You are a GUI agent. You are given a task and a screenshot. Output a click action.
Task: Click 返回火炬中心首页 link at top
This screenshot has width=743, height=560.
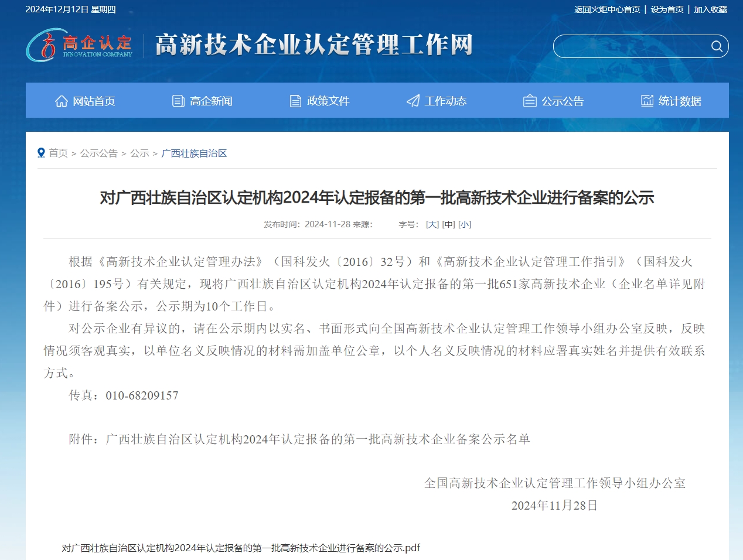tap(607, 9)
